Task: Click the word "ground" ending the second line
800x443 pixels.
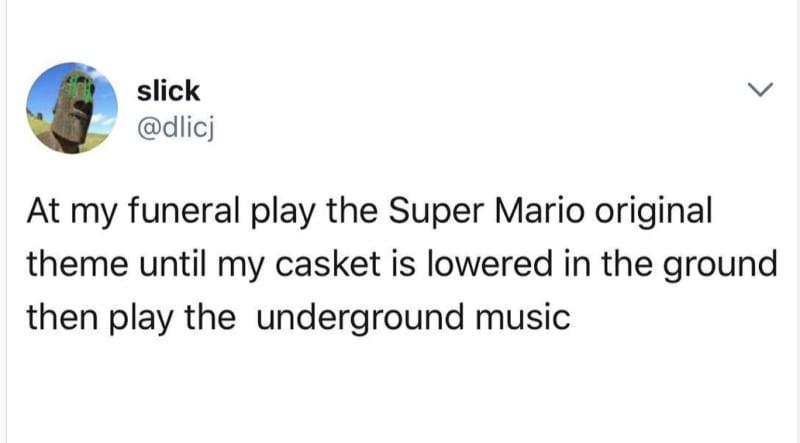Action: coord(719,264)
